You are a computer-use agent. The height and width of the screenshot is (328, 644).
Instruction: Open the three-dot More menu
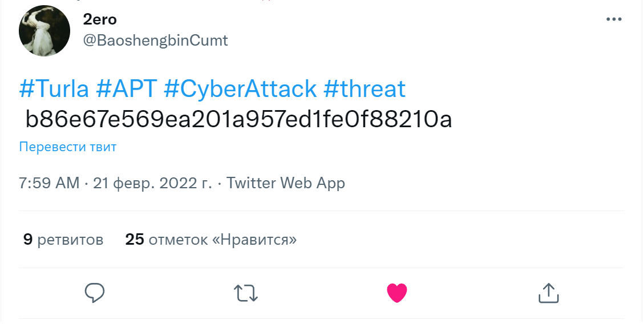pyautogui.click(x=614, y=19)
